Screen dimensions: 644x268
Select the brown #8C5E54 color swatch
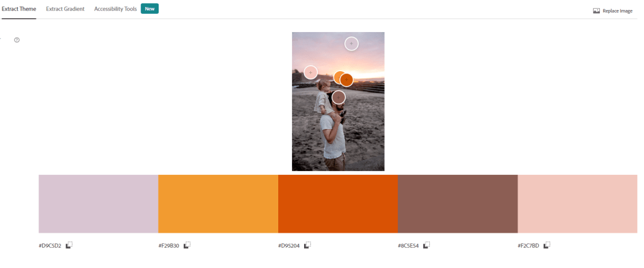[x=458, y=204]
